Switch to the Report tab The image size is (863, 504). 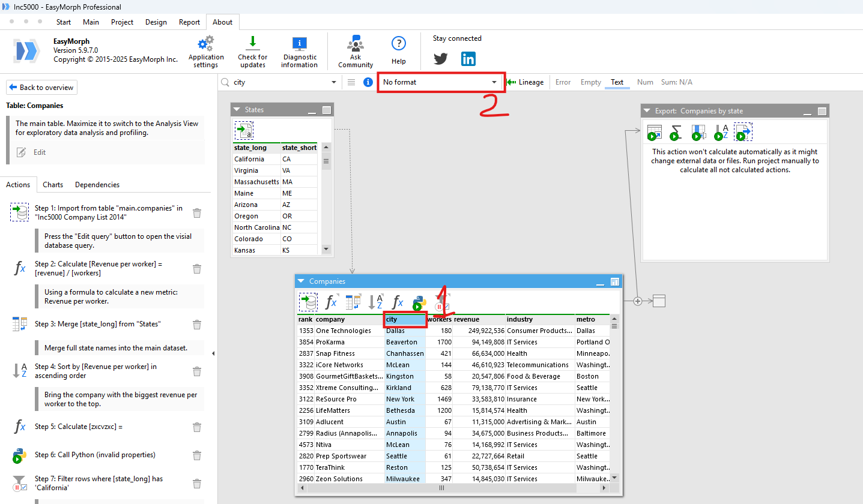[189, 22]
